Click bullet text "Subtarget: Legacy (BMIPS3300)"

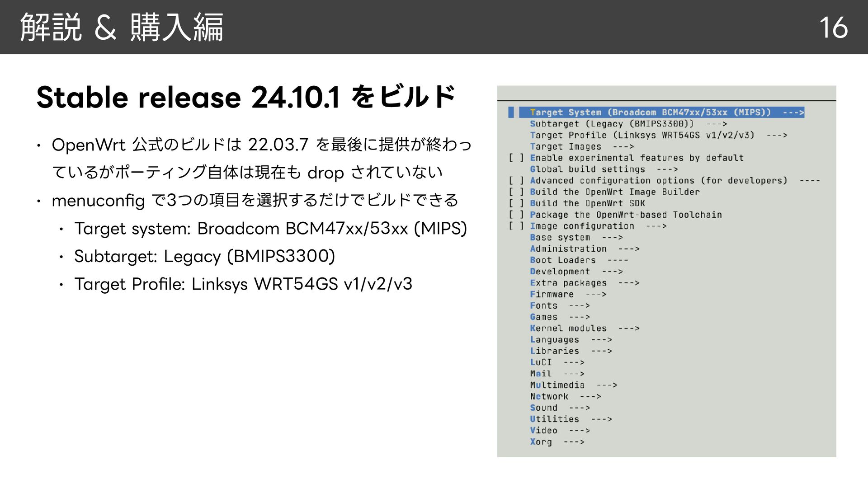coord(205,256)
